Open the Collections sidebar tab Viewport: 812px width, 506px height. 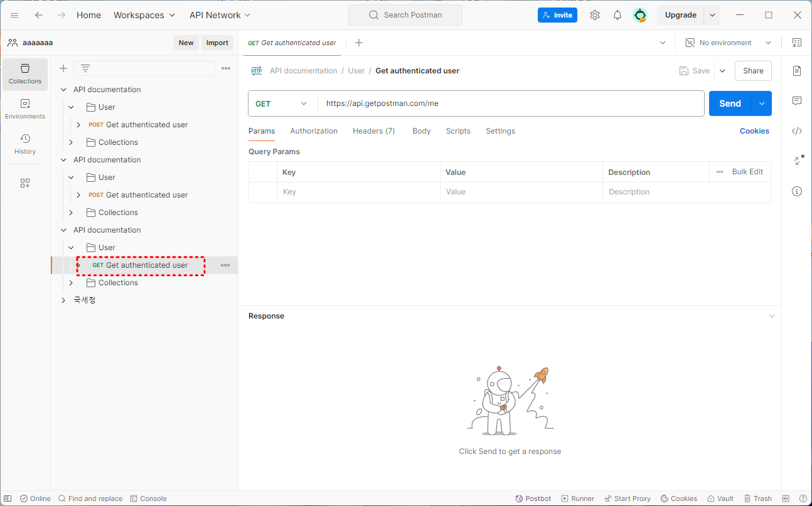pyautogui.click(x=25, y=74)
